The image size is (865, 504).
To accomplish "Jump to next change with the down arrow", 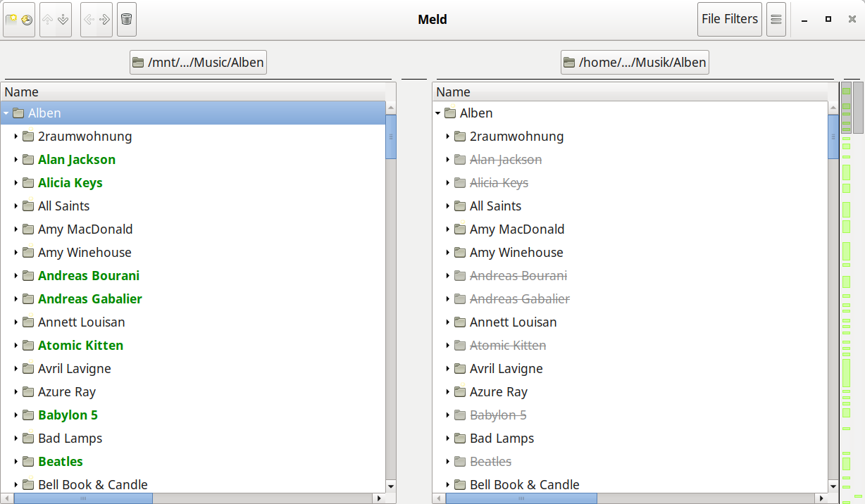I will 63,20.
